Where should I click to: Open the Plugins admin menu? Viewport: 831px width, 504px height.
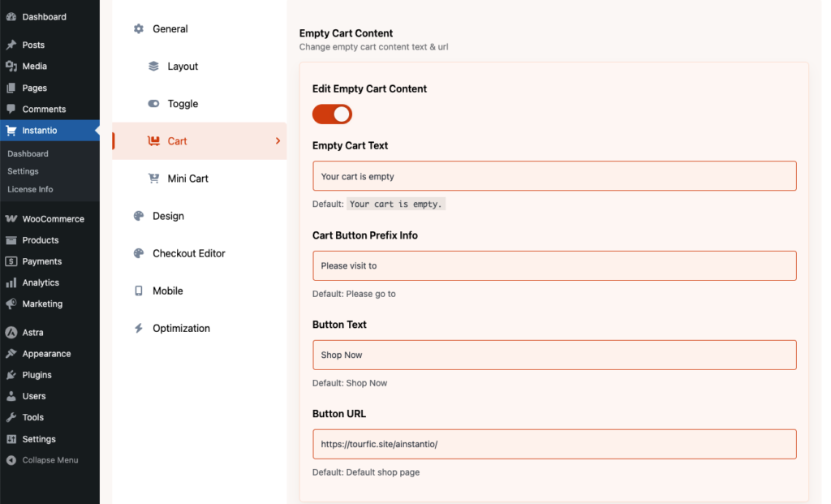click(37, 375)
